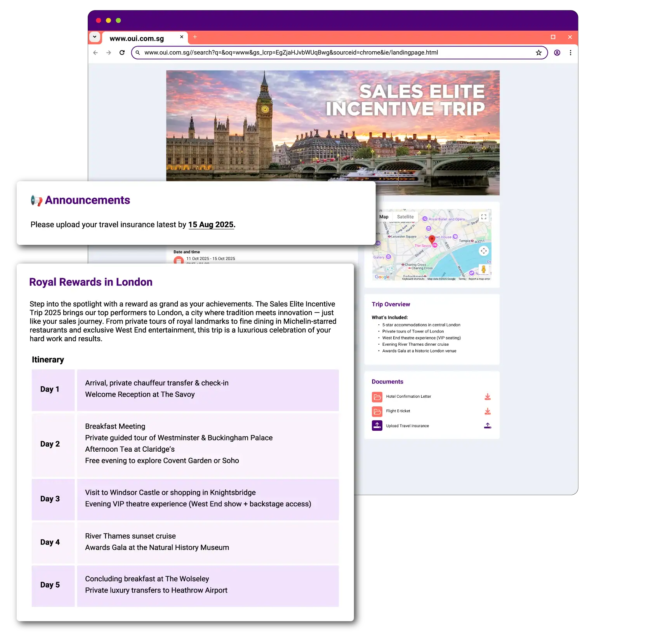Expand the tab search dropdown arrow

[x=95, y=37]
